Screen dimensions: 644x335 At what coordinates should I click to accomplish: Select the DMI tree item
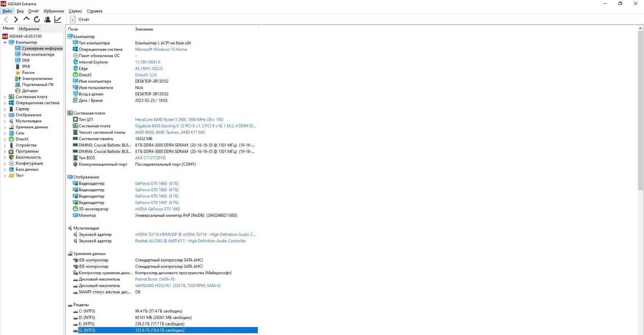(26, 60)
